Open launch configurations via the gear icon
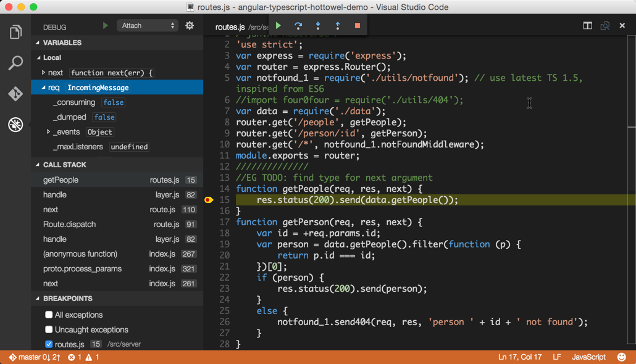This screenshot has width=636, height=364. point(190,27)
